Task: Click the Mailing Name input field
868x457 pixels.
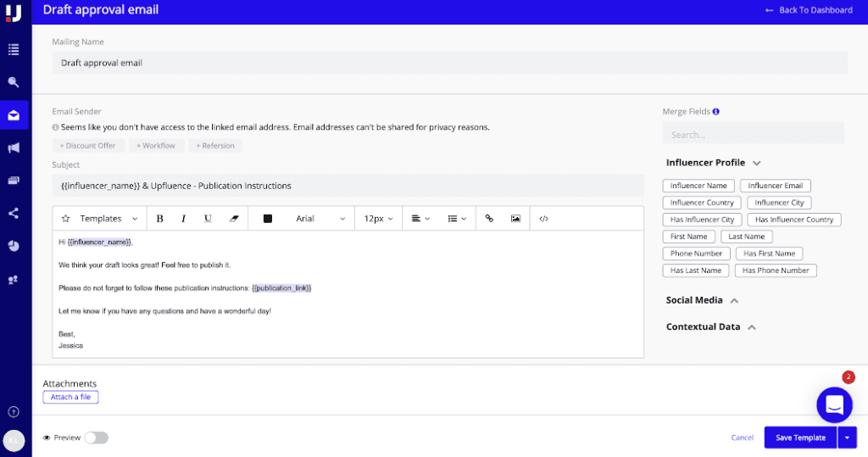Action: [450, 63]
